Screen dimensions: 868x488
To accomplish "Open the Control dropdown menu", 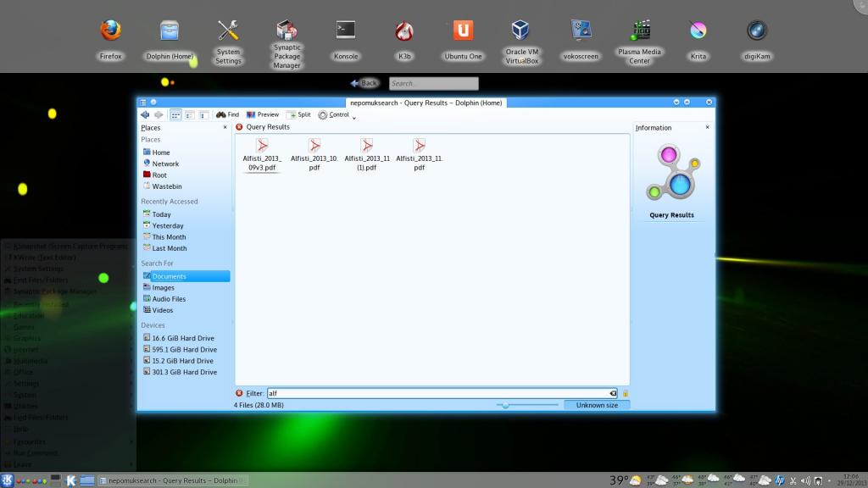I will pos(336,115).
